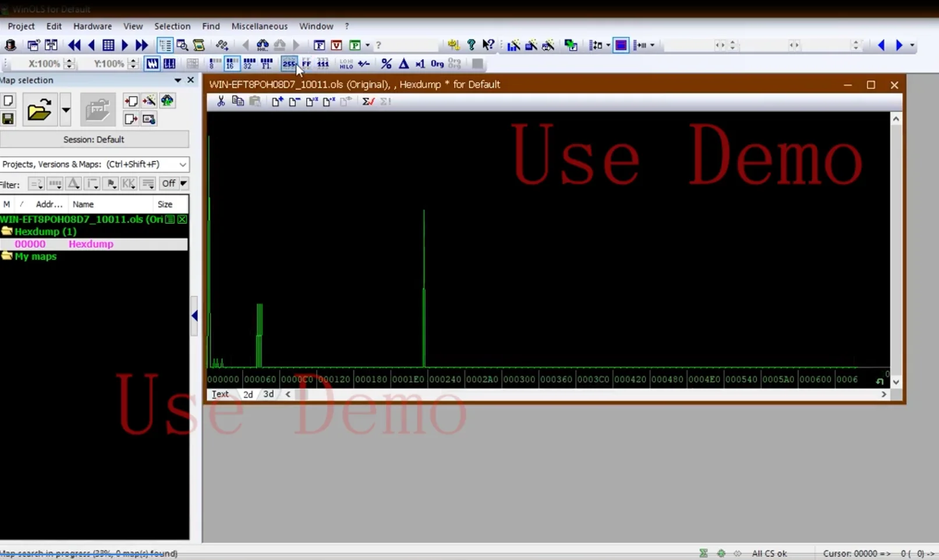Open dropdown arrow next to open-folder icon
Screen dimensions: 939x560
65,109
